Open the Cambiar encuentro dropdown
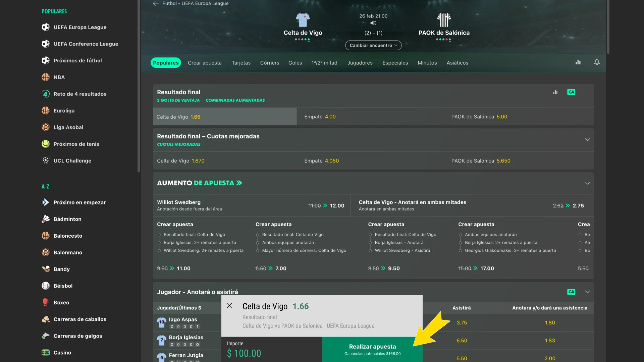 [x=373, y=45]
